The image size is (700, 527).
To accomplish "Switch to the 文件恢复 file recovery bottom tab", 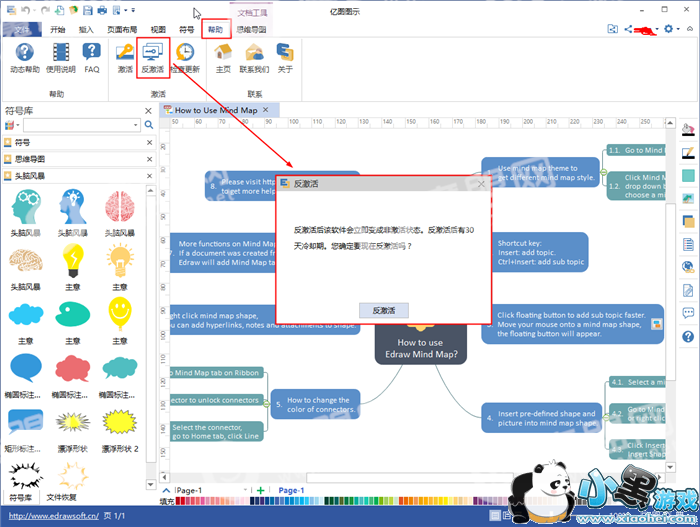I will click(x=62, y=497).
